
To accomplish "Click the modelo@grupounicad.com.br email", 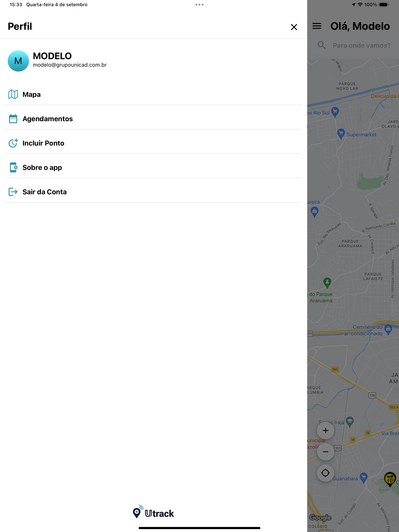I will (70, 65).
